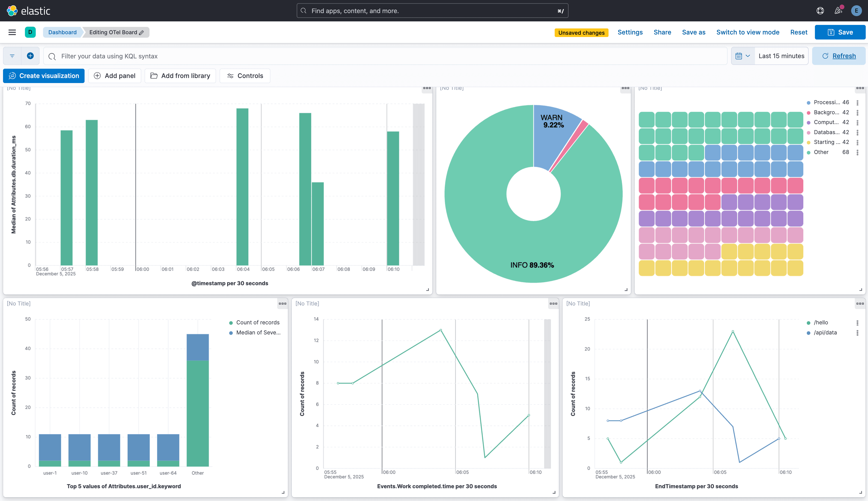Open the help/support icon in top bar
Screen dimensions: 868x501
(x=820, y=11)
